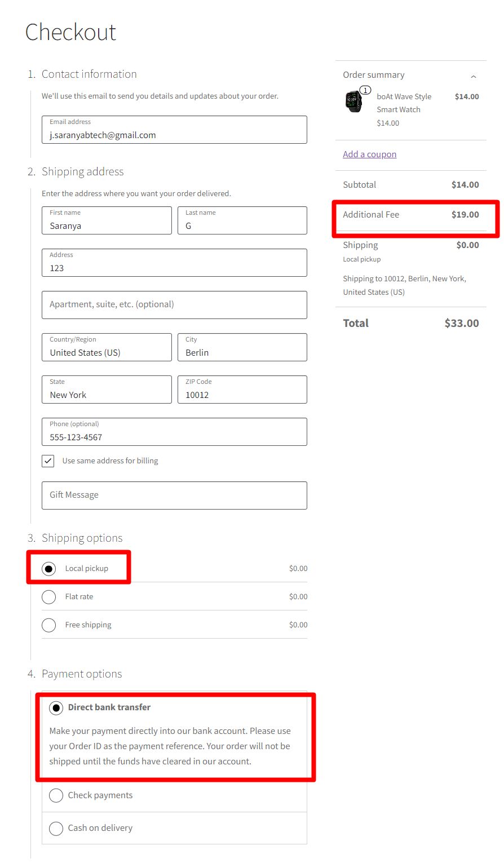Click the Gift Message field
Screen dimensions: 504x863
point(174,495)
